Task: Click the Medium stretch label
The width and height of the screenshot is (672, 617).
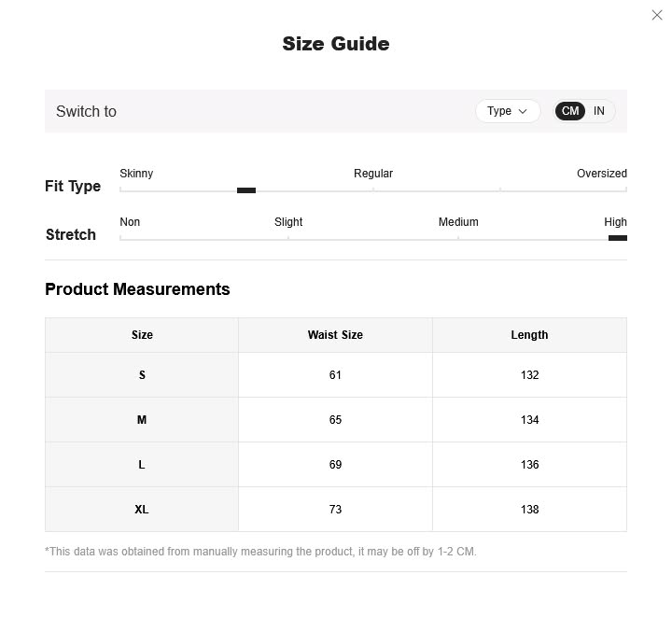Action: [x=458, y=222]
